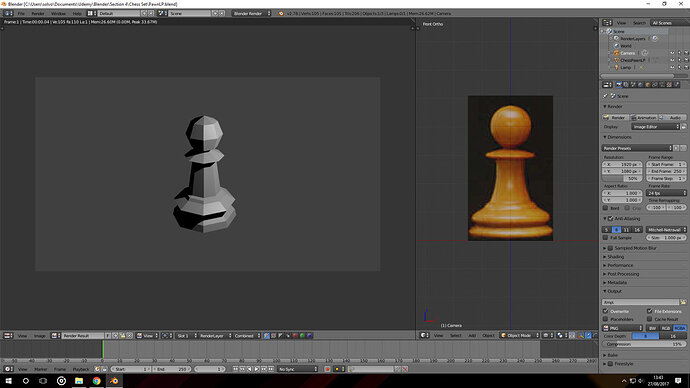690x388 pixels.
Task: Show green channel in image editor
Action: click(x=302, y=336)
